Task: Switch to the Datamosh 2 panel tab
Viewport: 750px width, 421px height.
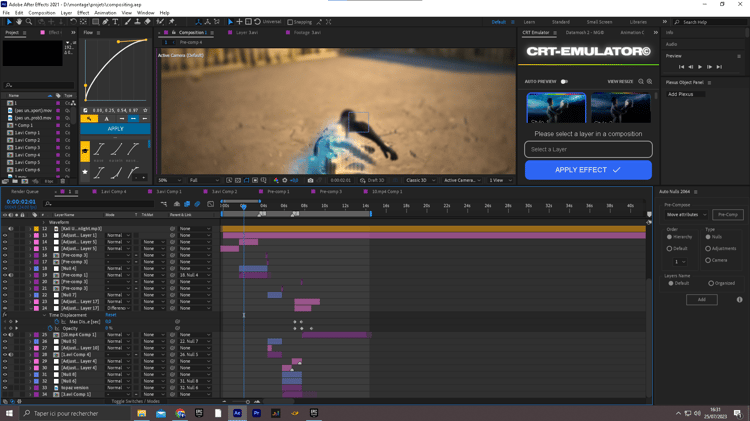Action: coord(585,33)
